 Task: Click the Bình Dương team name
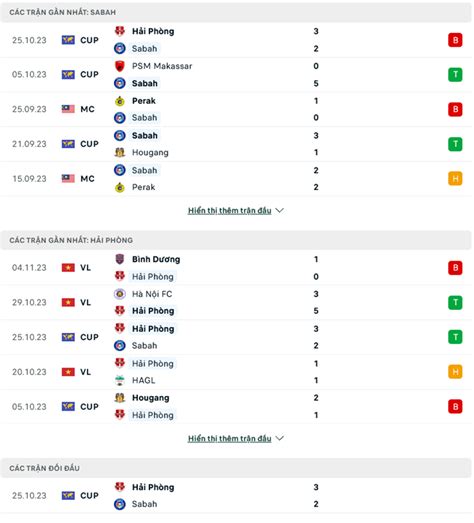(x=156, y=259)
